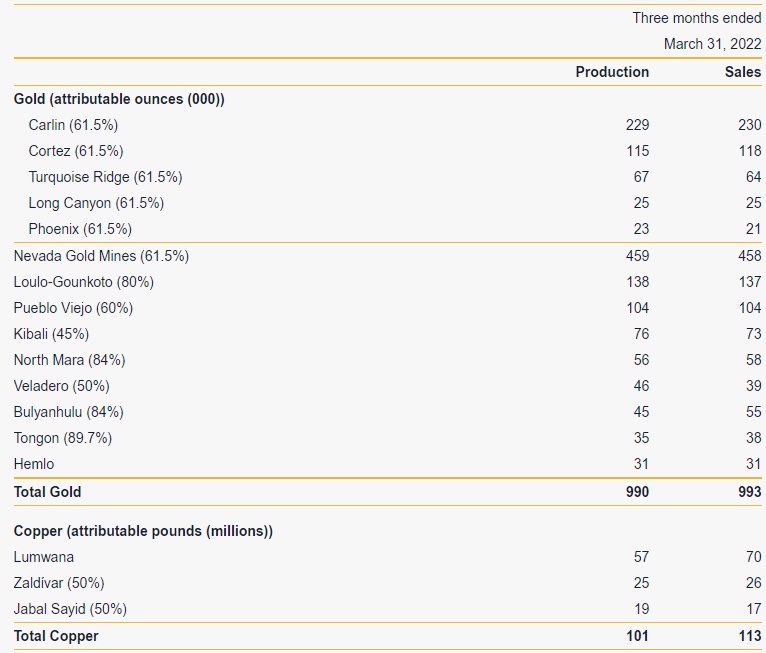Click the Cortez (61.5%) row label
Screen dimensions: 766x653
(76, 151)
